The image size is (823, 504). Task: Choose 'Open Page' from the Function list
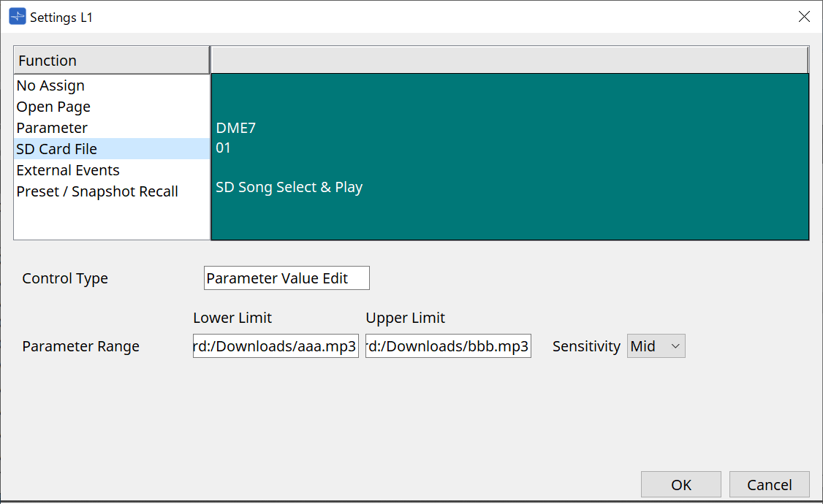click(x=53, y=107)
